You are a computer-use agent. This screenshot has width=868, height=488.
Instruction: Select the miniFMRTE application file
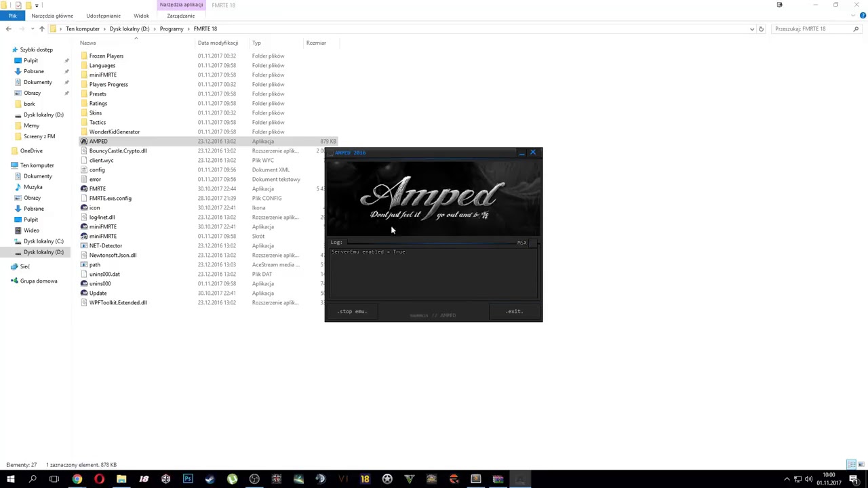point(102,227)
